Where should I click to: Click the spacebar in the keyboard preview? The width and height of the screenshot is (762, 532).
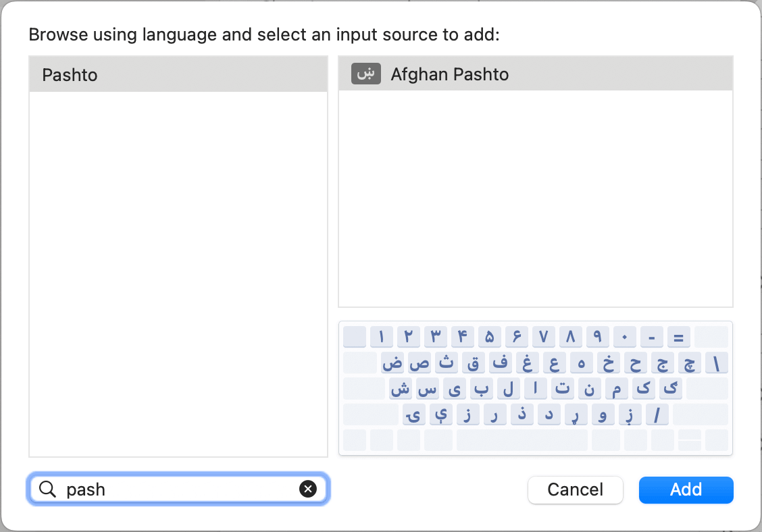click(x=522, y=440)
